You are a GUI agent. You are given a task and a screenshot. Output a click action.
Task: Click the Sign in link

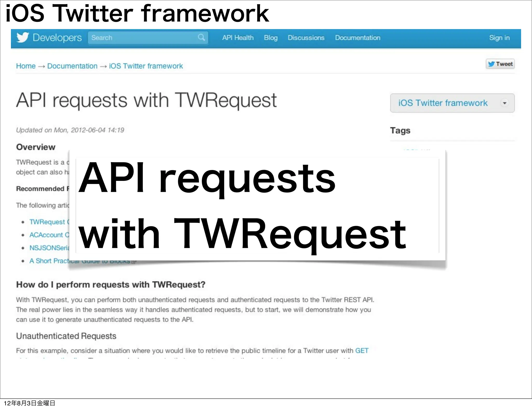(499, 38)
